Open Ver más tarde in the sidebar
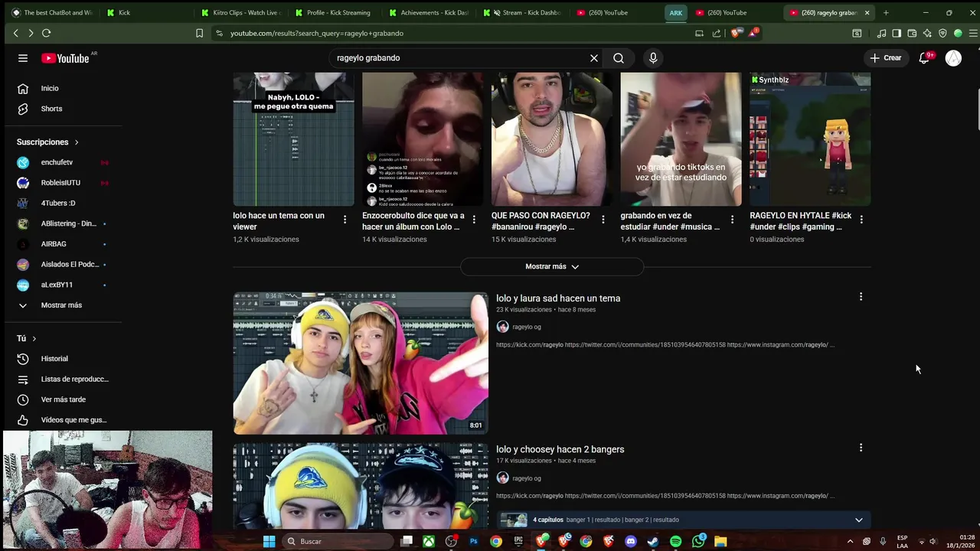 61,399
